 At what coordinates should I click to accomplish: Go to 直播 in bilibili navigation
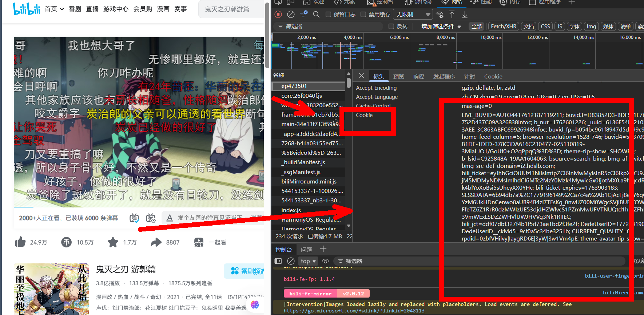coord(92,9)
